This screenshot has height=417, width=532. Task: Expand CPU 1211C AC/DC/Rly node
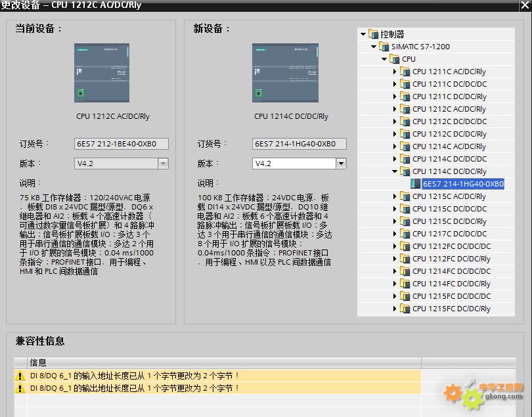click(395, 72)
